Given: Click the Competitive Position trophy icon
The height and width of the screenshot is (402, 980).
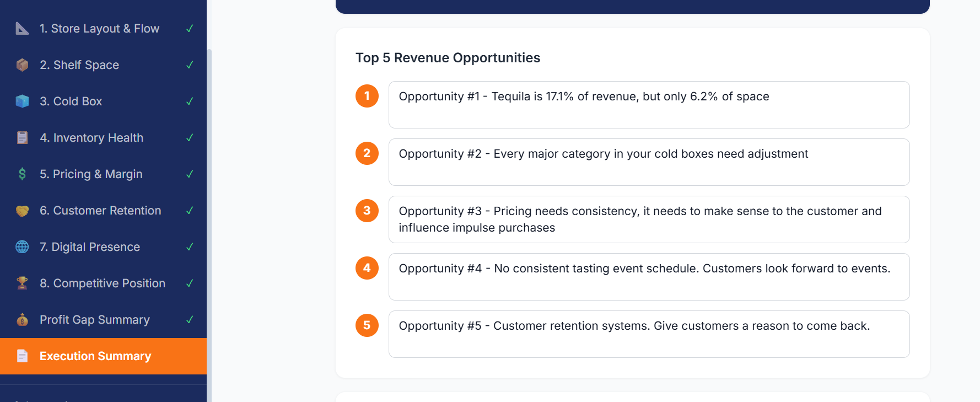Looking at the screenshot, I should point(22,283).
